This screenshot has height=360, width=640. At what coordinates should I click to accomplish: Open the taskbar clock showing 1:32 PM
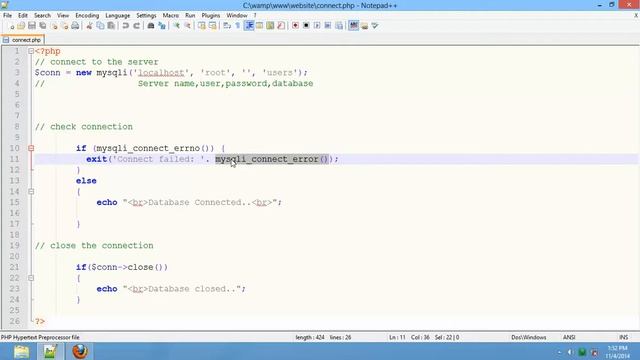click(x=617, y=352)
